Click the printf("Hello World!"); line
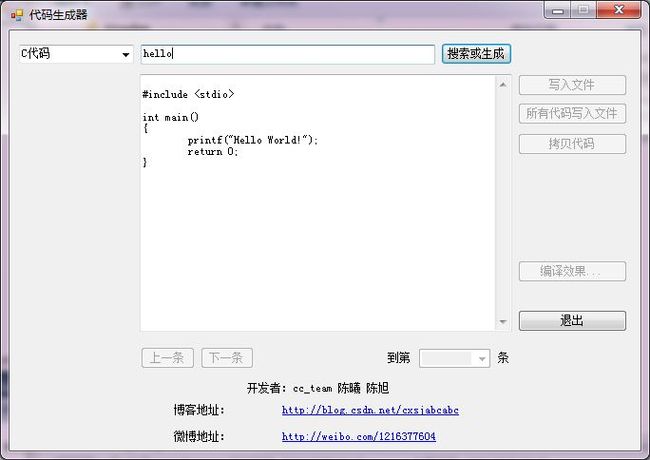Screen dimensions: 650x460 [x=252, y=140]
